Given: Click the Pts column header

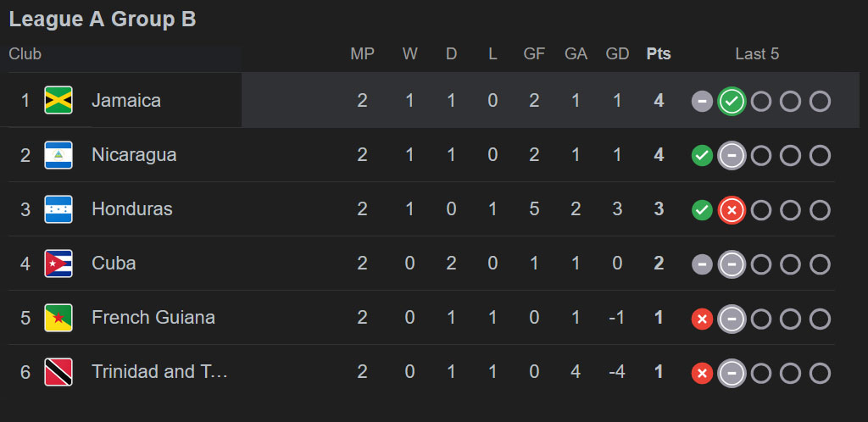Looking at the screenshot, I should pyautogui.click(x=659, y=53).
